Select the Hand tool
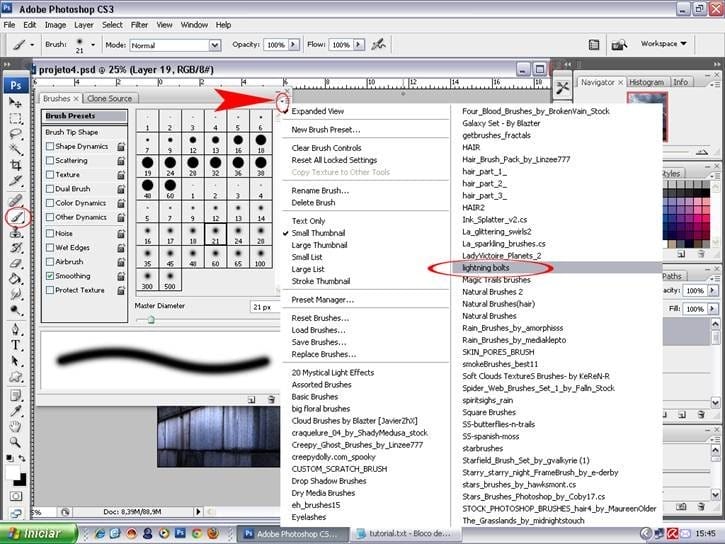 pyautogui.click(x=15, y=426)
